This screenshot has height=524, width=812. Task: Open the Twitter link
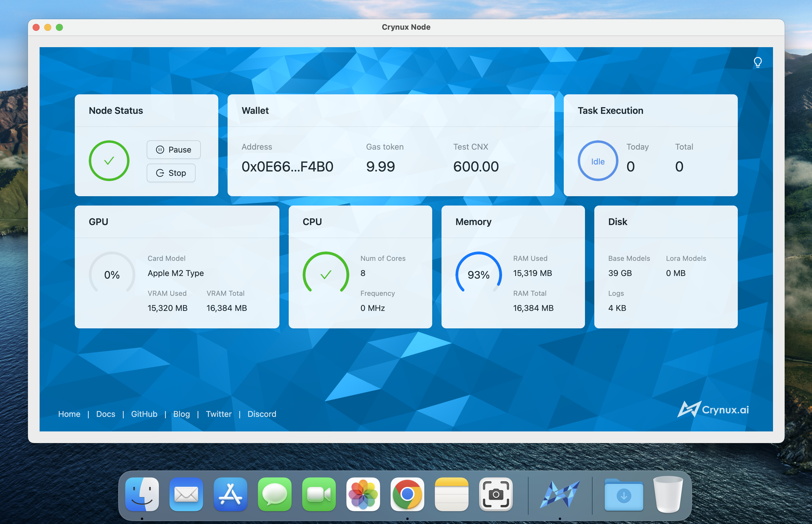[x=218, y=414]
